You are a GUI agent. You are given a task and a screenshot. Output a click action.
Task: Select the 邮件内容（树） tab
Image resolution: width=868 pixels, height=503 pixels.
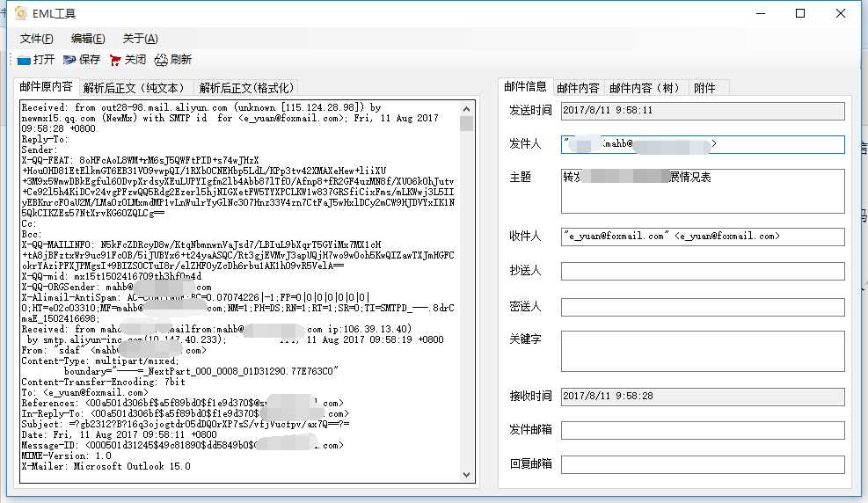coord(645,88)
